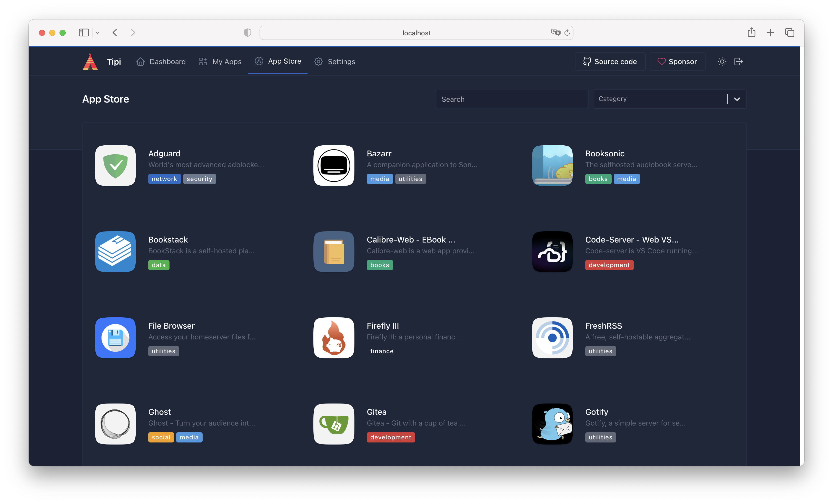Image resolution: width=833 pixels, height=504 pixels.
Task: Toggle the Safari sidebar button
Action: pyautogui.click(x=84, y=33)
